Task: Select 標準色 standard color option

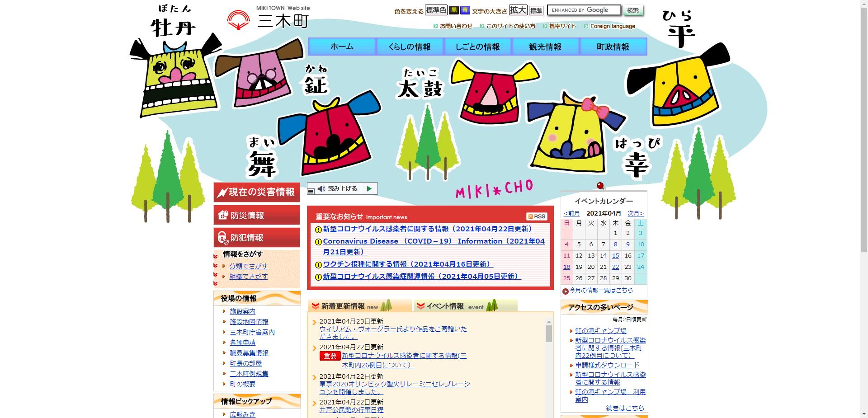Action: tap(436, 10)
